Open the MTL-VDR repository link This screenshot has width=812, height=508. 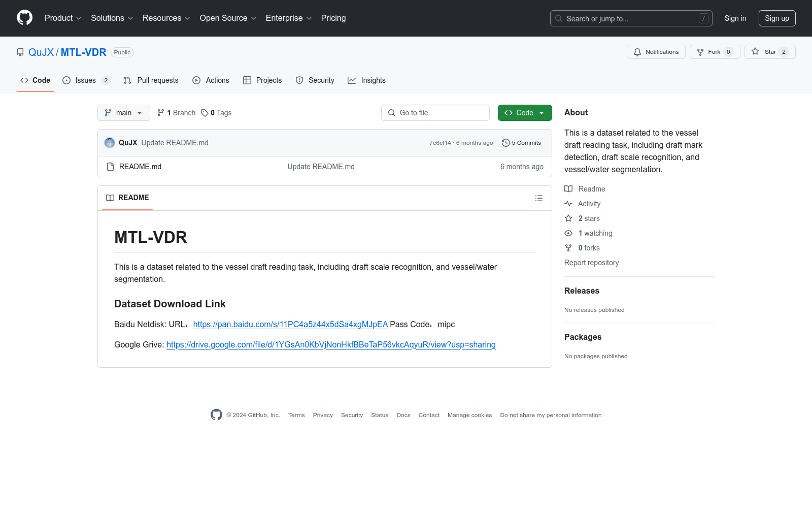[84, 52]
